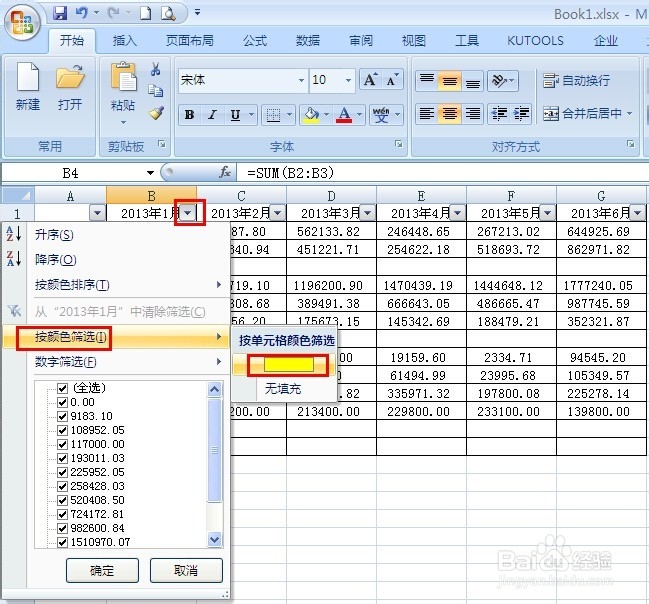Expand 合并后居中 dropdown arrow

coord(630,114)
